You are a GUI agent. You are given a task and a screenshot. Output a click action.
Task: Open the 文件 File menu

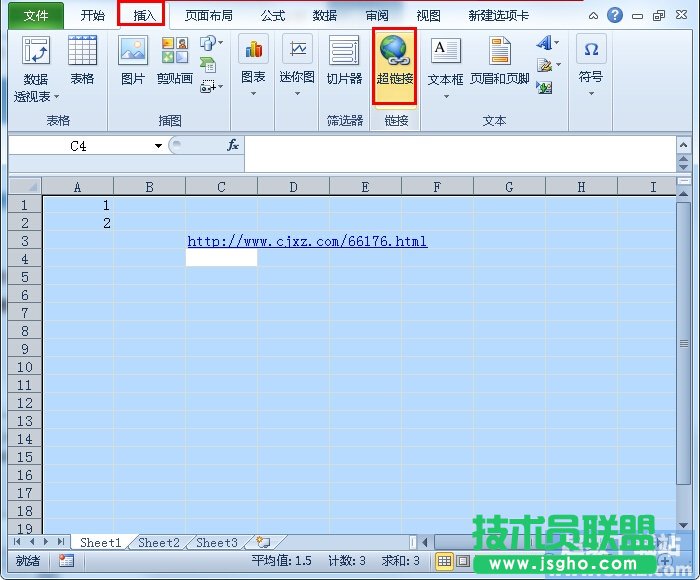pos(35,16)
